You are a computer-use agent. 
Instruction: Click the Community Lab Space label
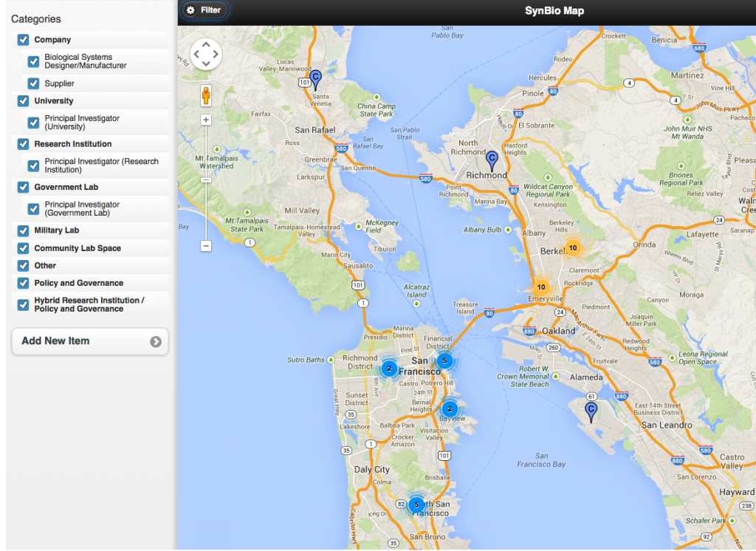coord(78,248)
